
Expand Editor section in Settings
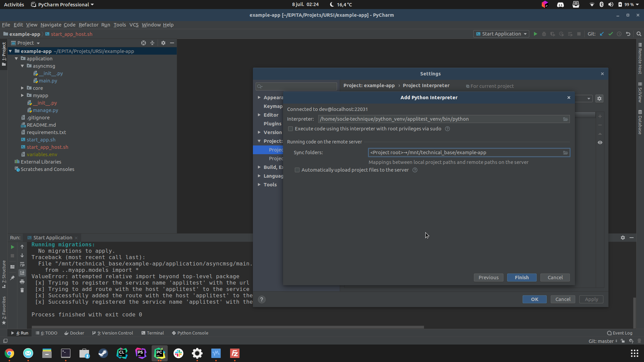259,115
